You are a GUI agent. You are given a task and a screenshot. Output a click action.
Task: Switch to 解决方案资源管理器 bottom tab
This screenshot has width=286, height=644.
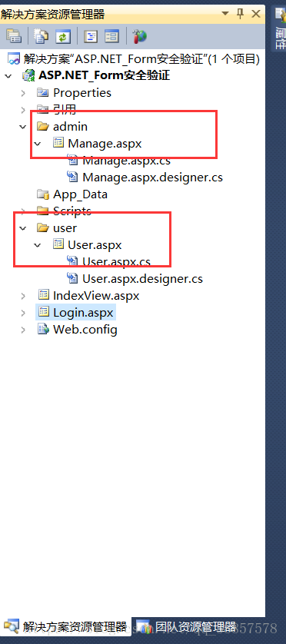click(x=66, y=627)
